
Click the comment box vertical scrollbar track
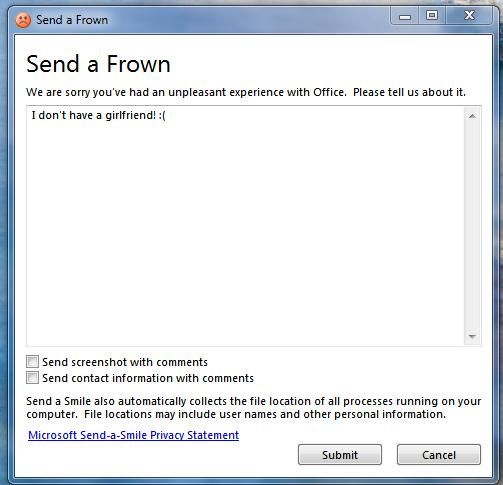472,227
